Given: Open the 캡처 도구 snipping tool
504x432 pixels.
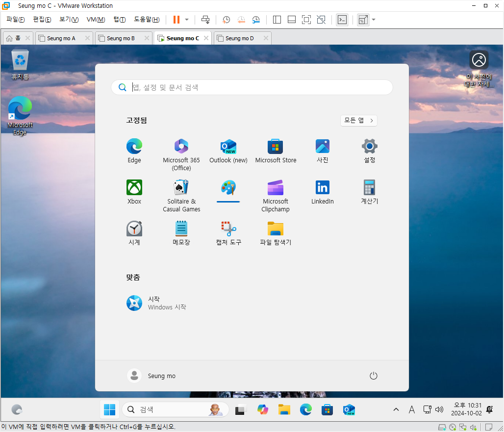Looking at the screenshot, I should click(228, 233).
